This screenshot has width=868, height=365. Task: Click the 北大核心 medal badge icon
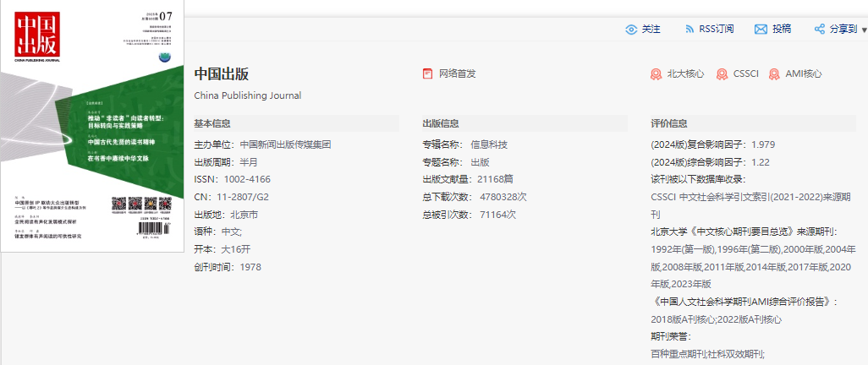pyautogui.click(x=656, y=74)
